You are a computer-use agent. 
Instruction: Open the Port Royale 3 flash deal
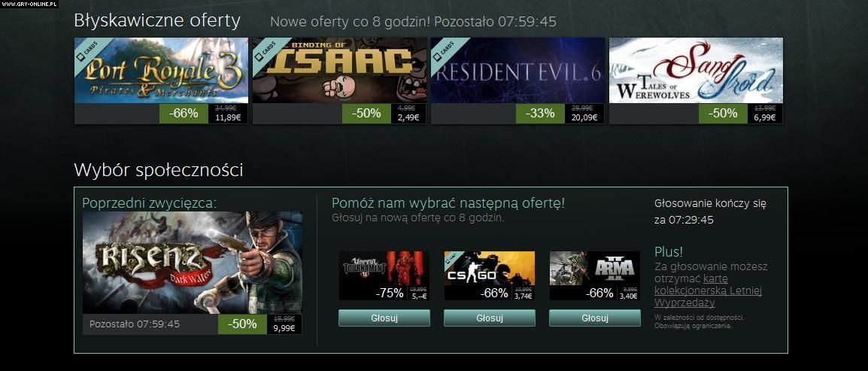[x=161, y=70]
